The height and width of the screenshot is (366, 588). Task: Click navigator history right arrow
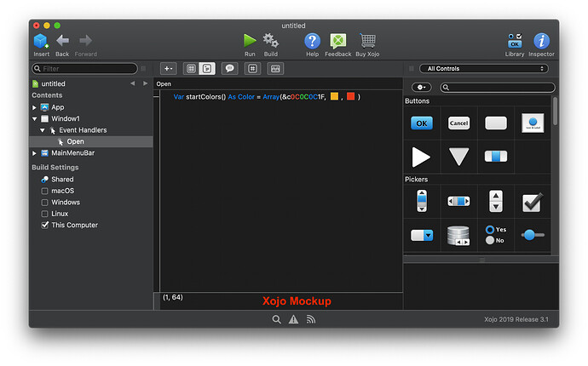click(x=145, y=83)
